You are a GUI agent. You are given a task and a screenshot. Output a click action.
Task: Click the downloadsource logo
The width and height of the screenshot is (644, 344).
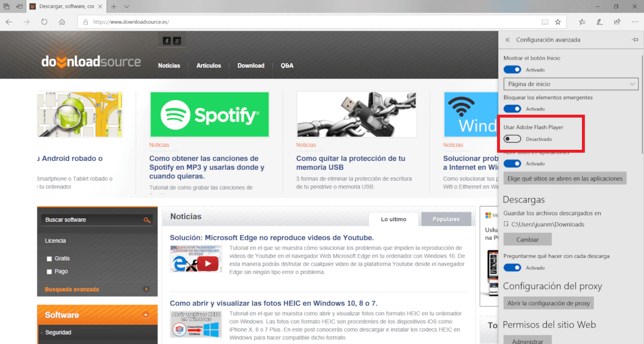pos(91,61)
